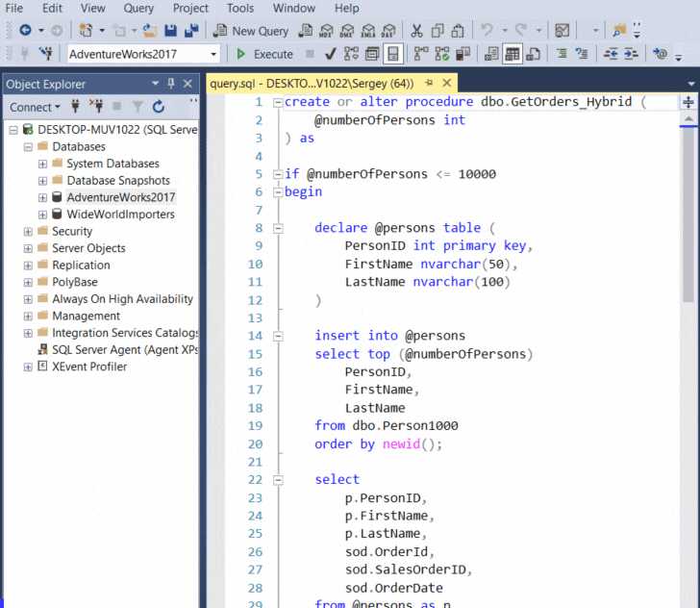This screenshot has width=700, height=608.
Task: Click the New Query button
Action: click(251, 31)
